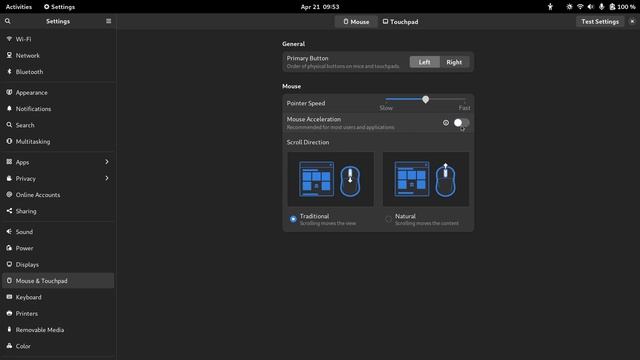The image size is (640, 360).
Task: Click the Displays monitor icon
Action: click(x=9, y=264)
